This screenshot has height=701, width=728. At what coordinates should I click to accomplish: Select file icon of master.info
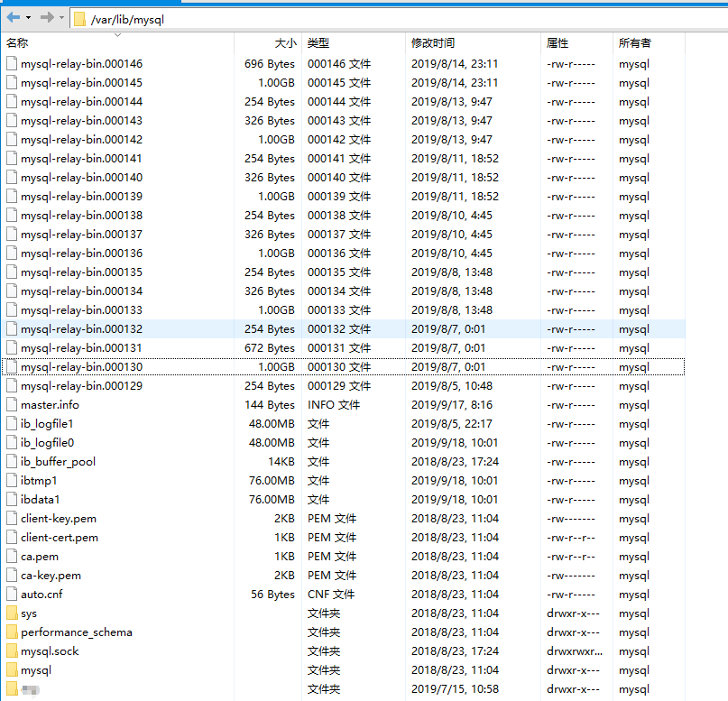12,405
